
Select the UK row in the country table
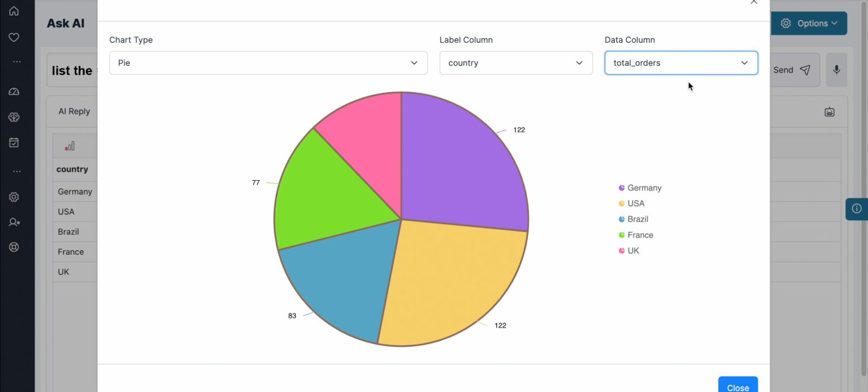click(x=68, y=272)
